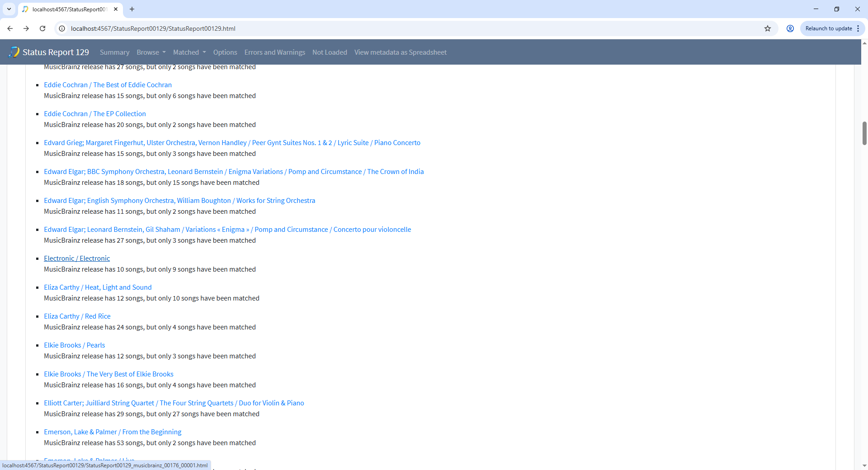Open the tab search dropdown arrow

[x=9, y=9]
